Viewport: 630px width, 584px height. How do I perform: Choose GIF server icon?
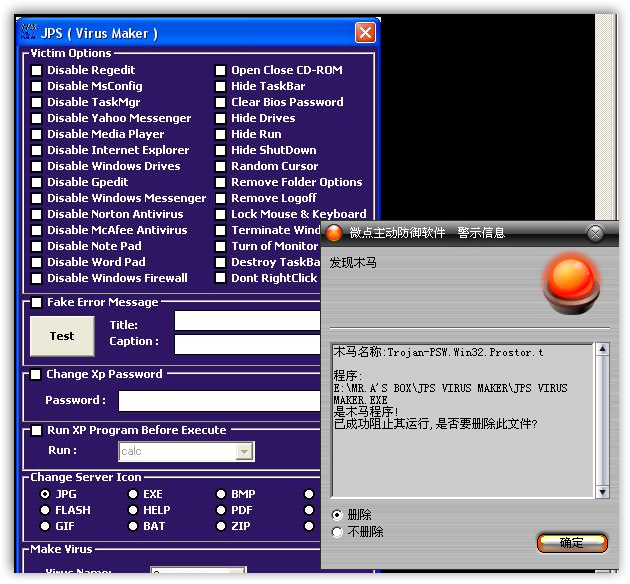45,526
